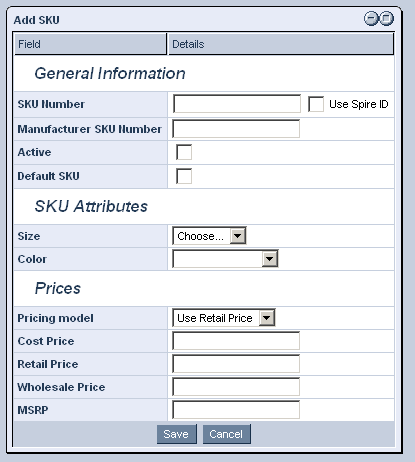
Task: Click the MSRP input field
Action: (236, 410)
